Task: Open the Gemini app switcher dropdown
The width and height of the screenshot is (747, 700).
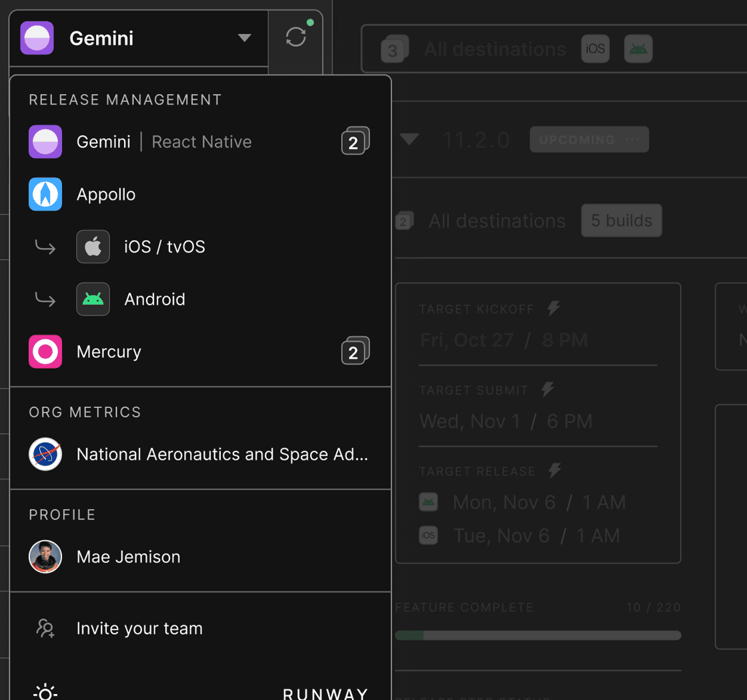Action: [x=138, y=38]
